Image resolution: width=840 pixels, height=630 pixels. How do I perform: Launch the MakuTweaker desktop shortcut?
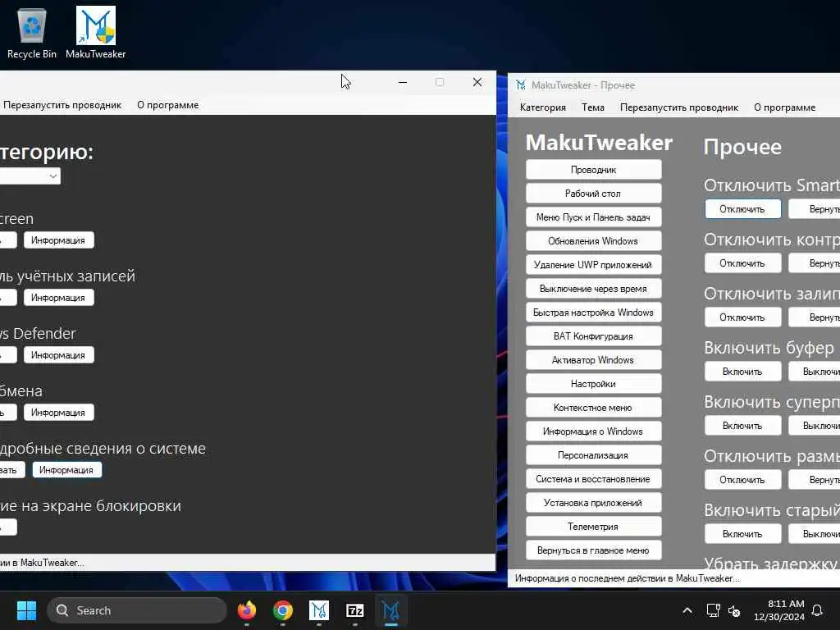pyautogui.click(x=95, y=32)
